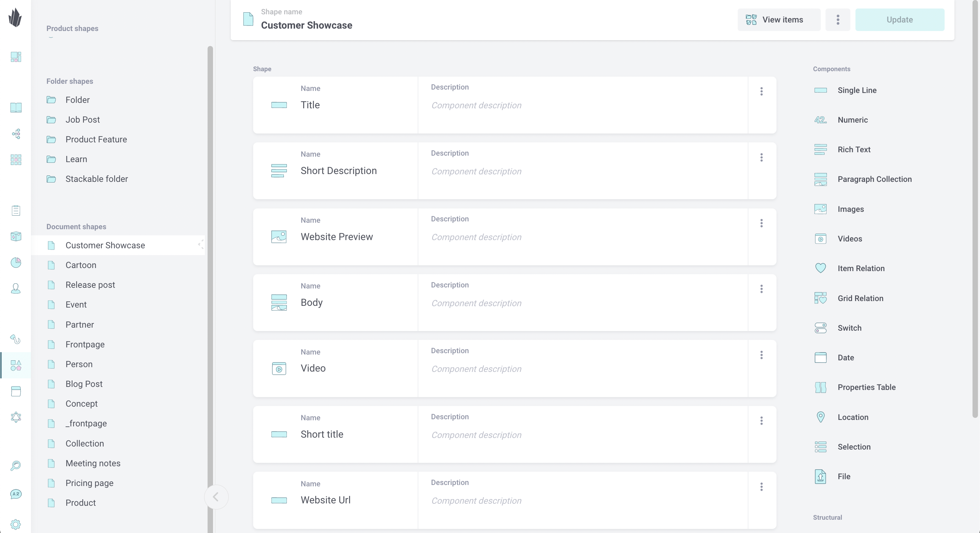
Task: Open the grids icon in left sidebar
Action: pyautogui.click(x=16, y=159)
